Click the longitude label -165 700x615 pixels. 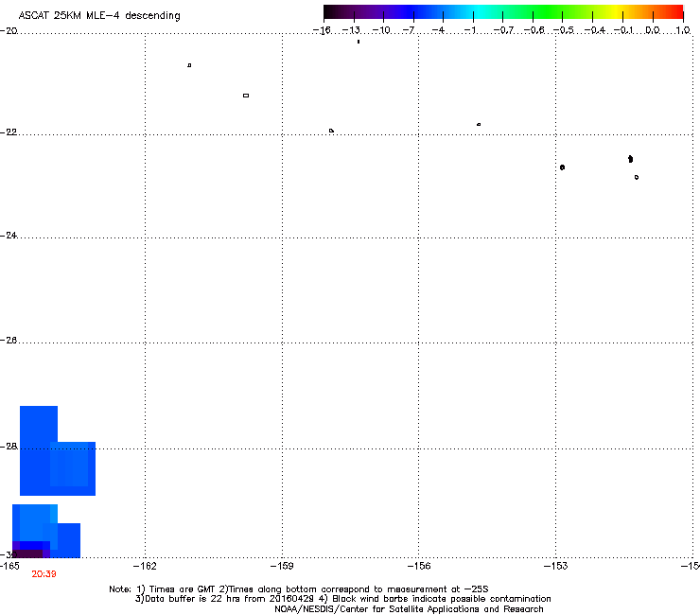click(9, 566)
